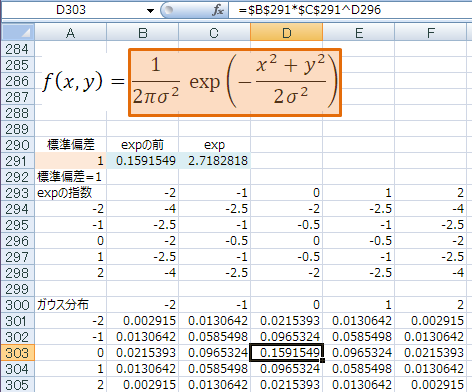Screen dimensions: 472x392
Task: Click cell with value 0.1591549 in row 291
Action: (143, 161)
